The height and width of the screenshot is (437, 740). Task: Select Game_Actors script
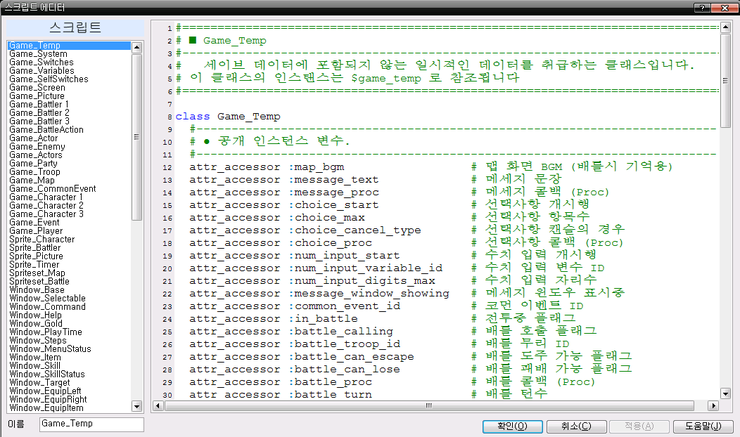(69, 155)
